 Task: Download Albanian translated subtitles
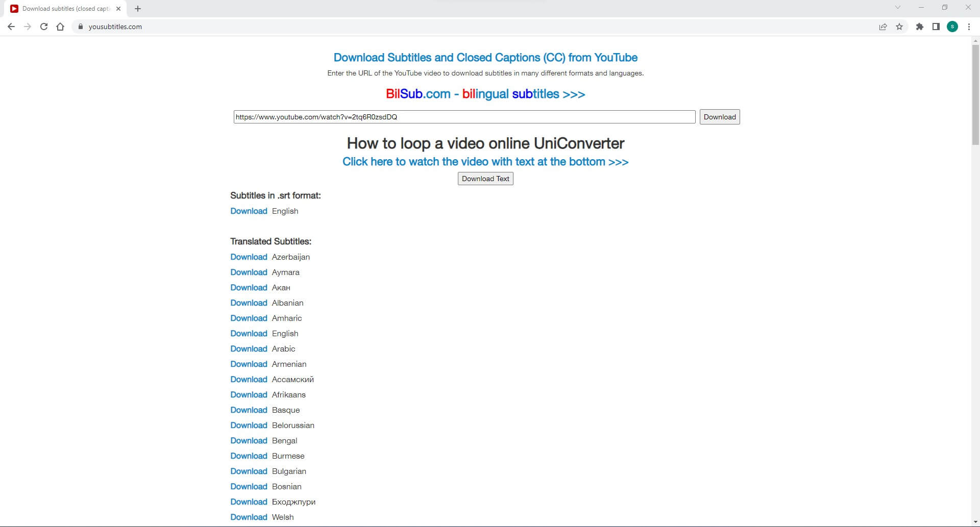[x=249, y=303]
